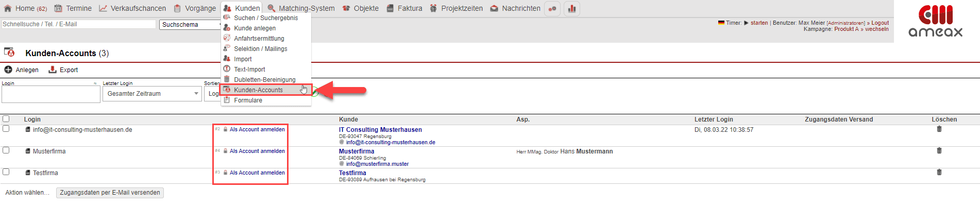Image resolution: width=980 pixels, height=206 pixels.
Task: Open the Faktura menu
Action: coord(404,8)
